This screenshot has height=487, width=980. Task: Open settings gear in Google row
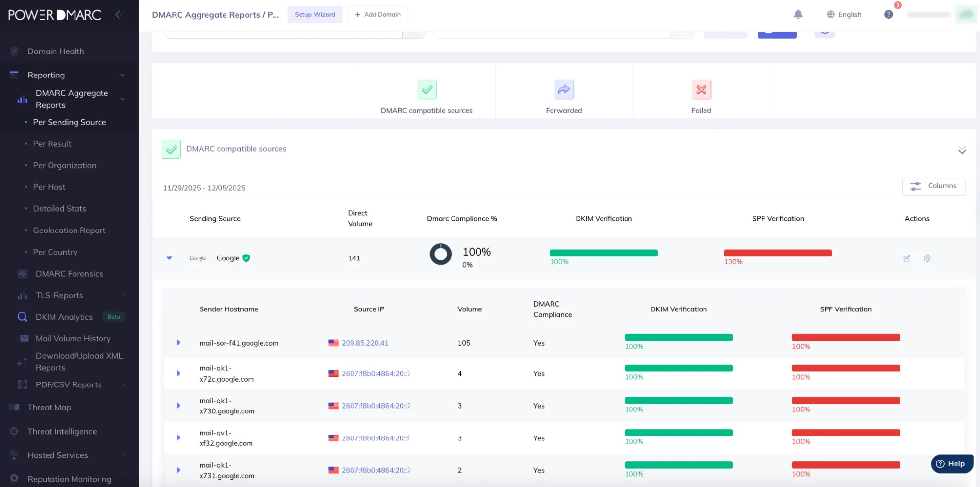927,258
